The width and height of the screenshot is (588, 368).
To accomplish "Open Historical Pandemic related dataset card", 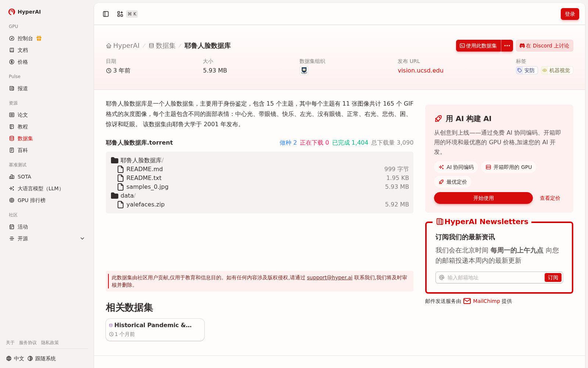I will tap(155, 330).
